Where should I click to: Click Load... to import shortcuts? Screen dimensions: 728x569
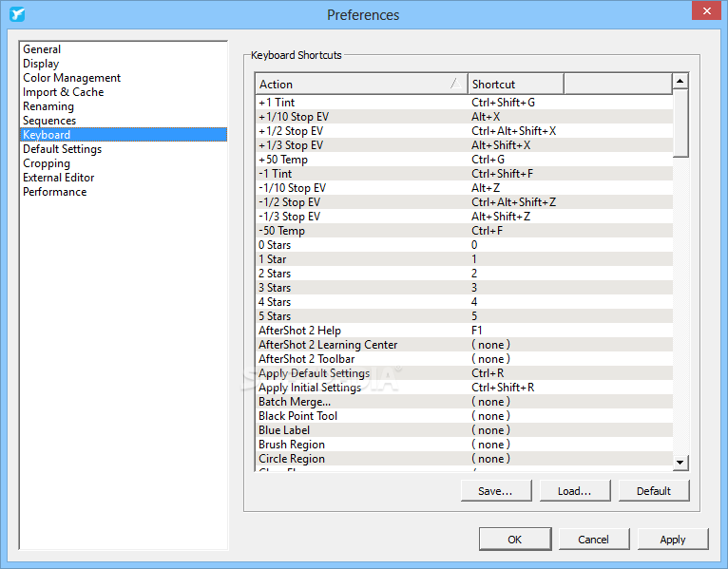click(x=575, y=491)
